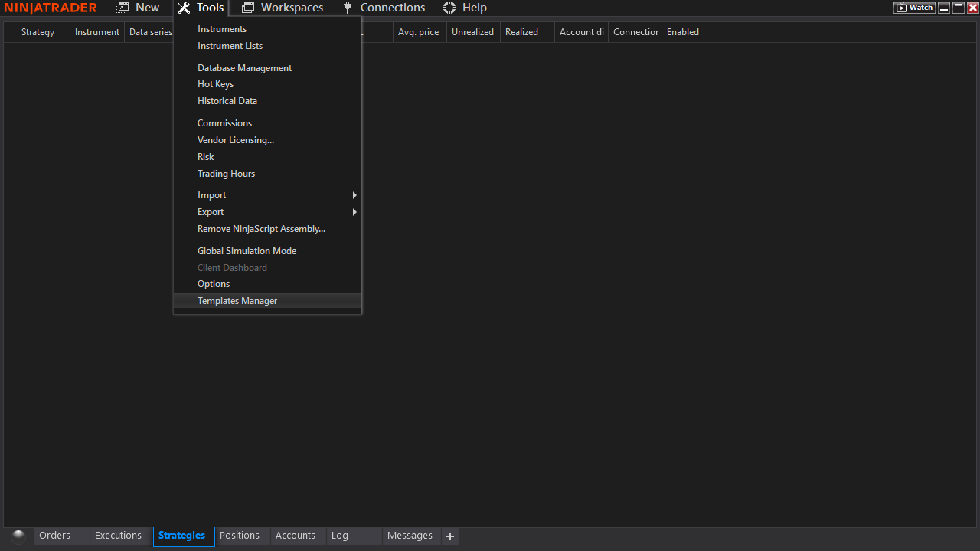
Task: Expand the Import submenu arrow
Action: (354, 195)
